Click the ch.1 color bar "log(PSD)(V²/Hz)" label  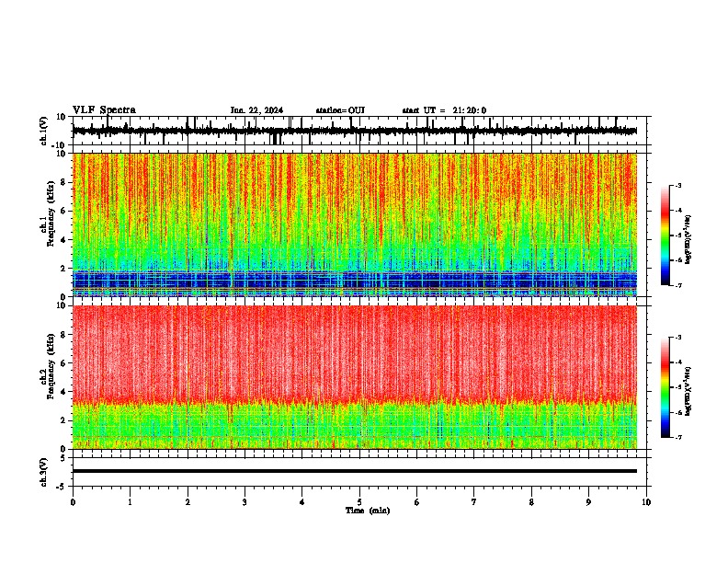[688, 240]
